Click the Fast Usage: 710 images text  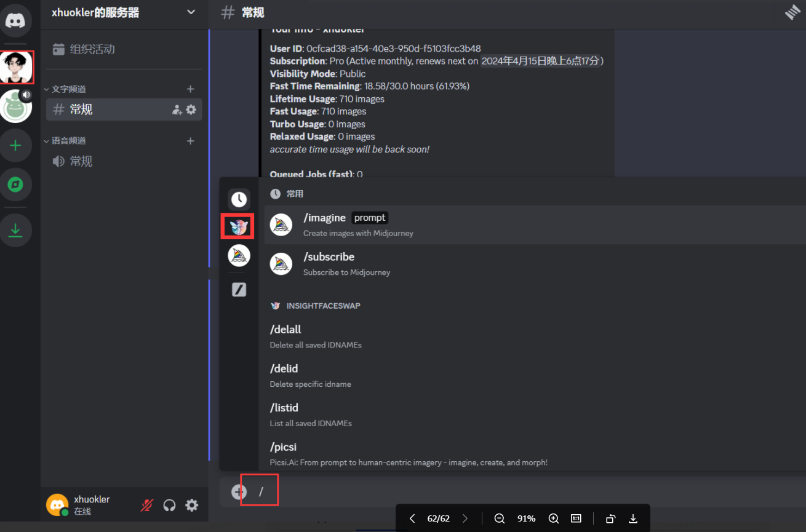click(x=318, y=111)
